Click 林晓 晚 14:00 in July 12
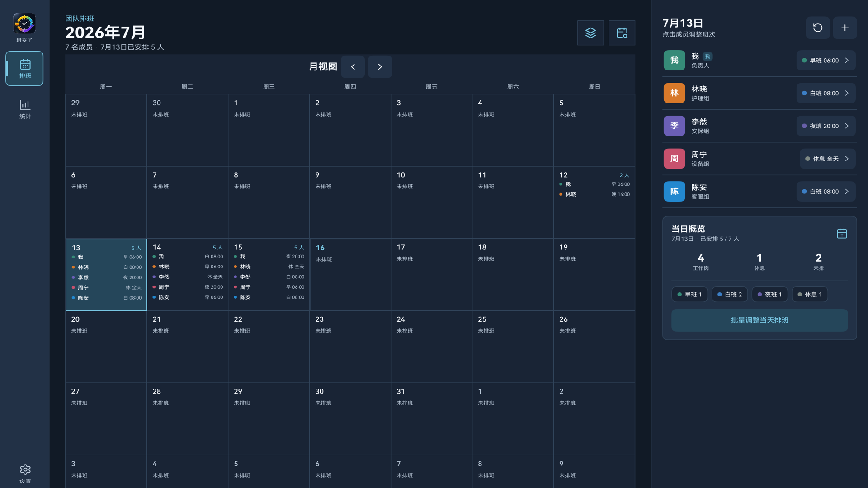 pos(594,194)
